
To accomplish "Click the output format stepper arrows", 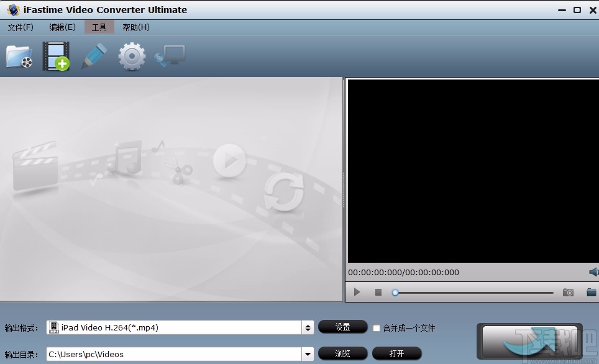I will (308, 327).
